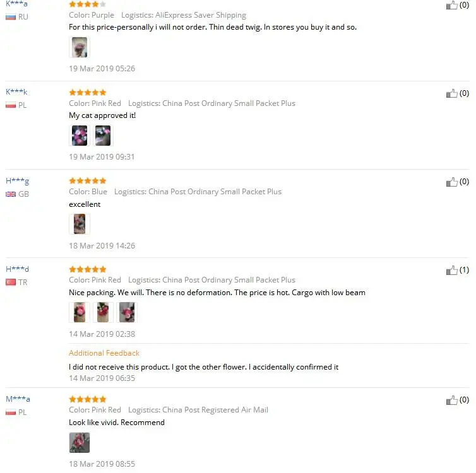View the photo under the 'excellent' review
The width and height of the screenshot is (476, 473).
(x=80, y=224)
